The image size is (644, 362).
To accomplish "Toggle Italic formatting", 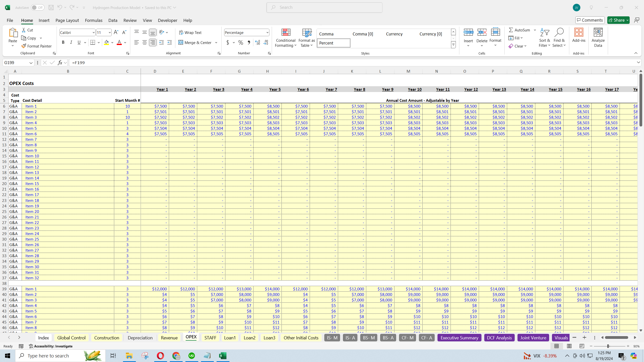I will (71, 42).
